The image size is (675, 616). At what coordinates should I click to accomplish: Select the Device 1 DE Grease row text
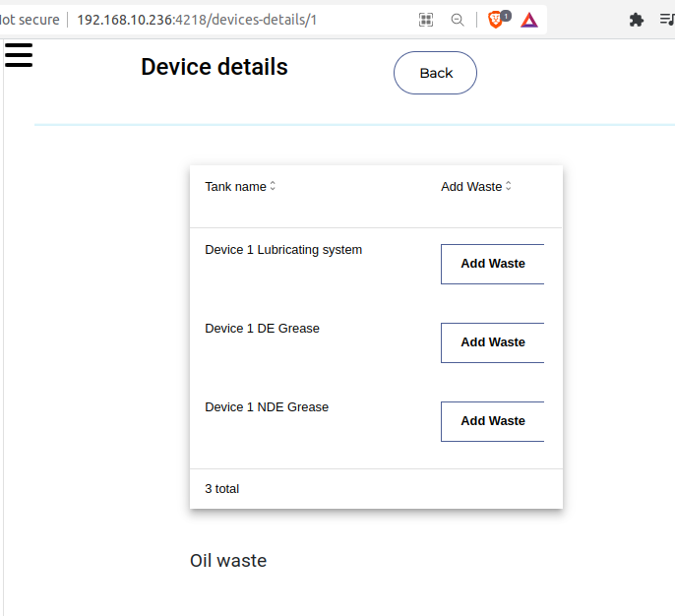click(262, 329)
